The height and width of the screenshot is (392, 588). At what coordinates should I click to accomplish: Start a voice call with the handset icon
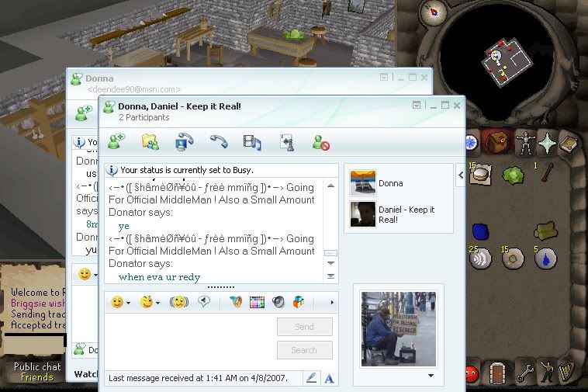pyautogui.click(x=219, y=141)
